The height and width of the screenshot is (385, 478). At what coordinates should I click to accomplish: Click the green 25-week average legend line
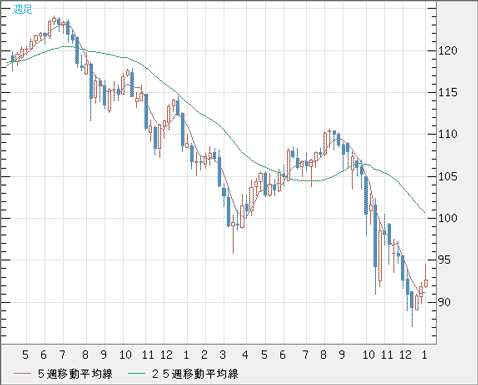click(137, 374)
